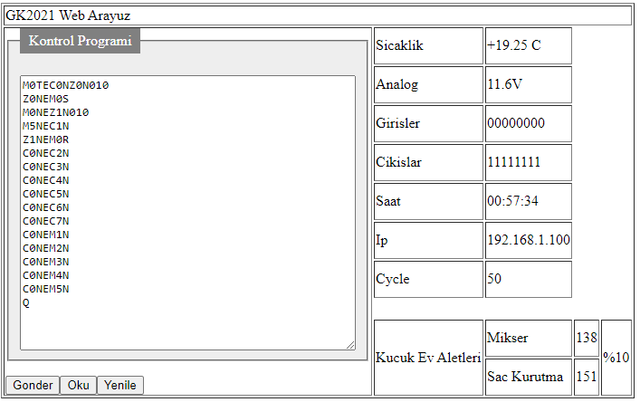Click the Gonder button
Viewport: 640px width, 403px height.
pos(33,385)
